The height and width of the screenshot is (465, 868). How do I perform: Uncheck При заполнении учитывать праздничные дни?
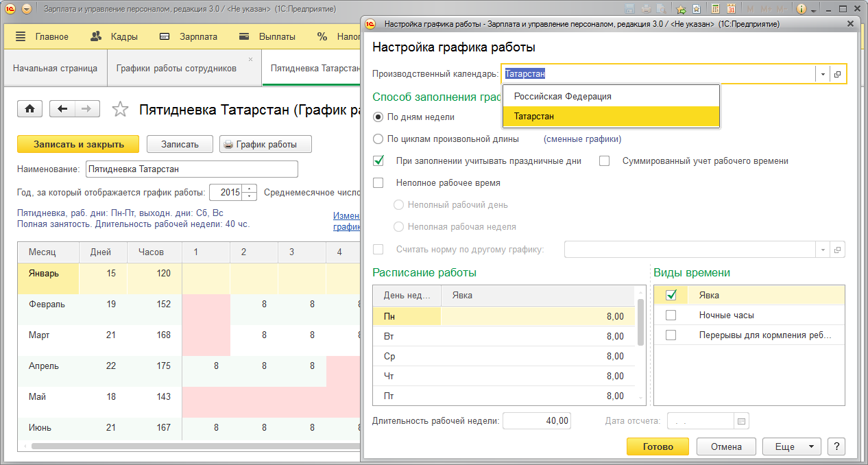[x=378, y=161]
